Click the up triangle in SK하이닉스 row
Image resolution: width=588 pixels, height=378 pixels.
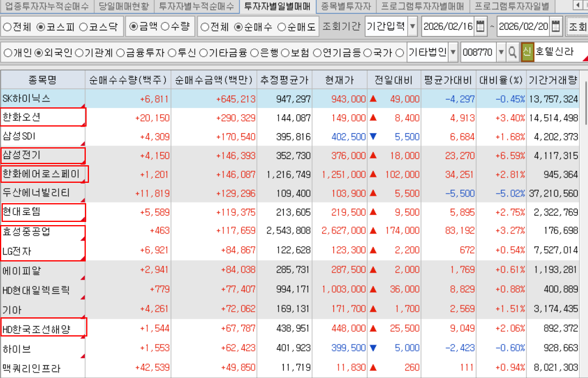tap(373, 99)
